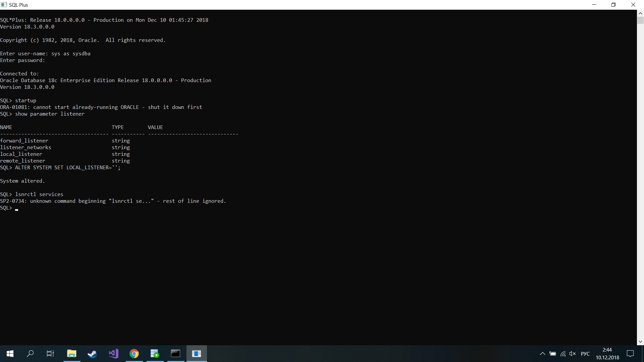Image resolution: width=644 pixels, height=362 pixels.
Task: Toggle muted volume icon in tray
Action: 573,354
